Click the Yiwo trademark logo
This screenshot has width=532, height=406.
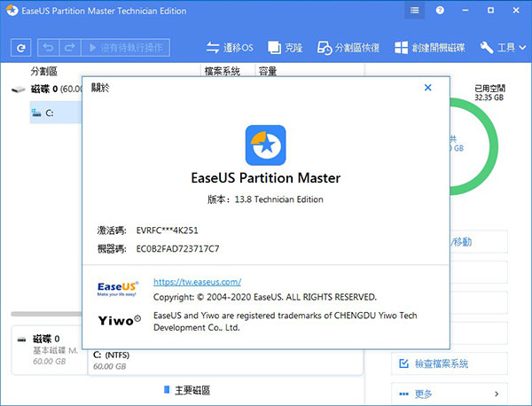pos(119,320)
